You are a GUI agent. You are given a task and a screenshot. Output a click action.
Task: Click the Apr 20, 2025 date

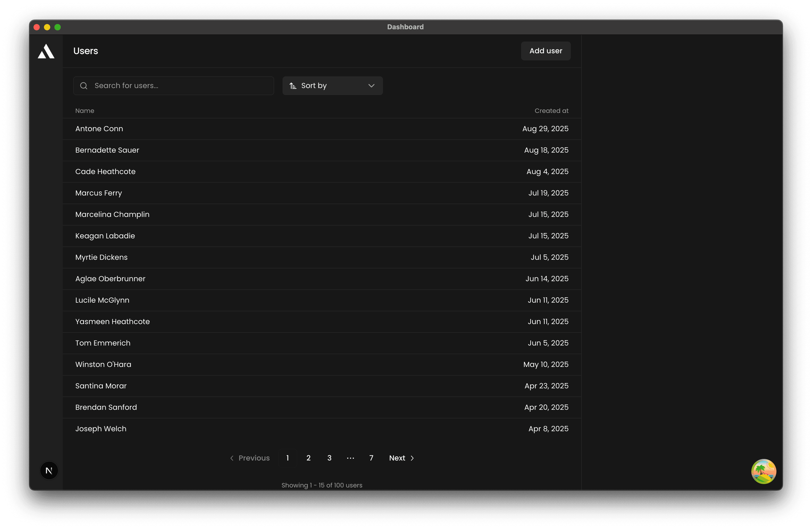546,408
